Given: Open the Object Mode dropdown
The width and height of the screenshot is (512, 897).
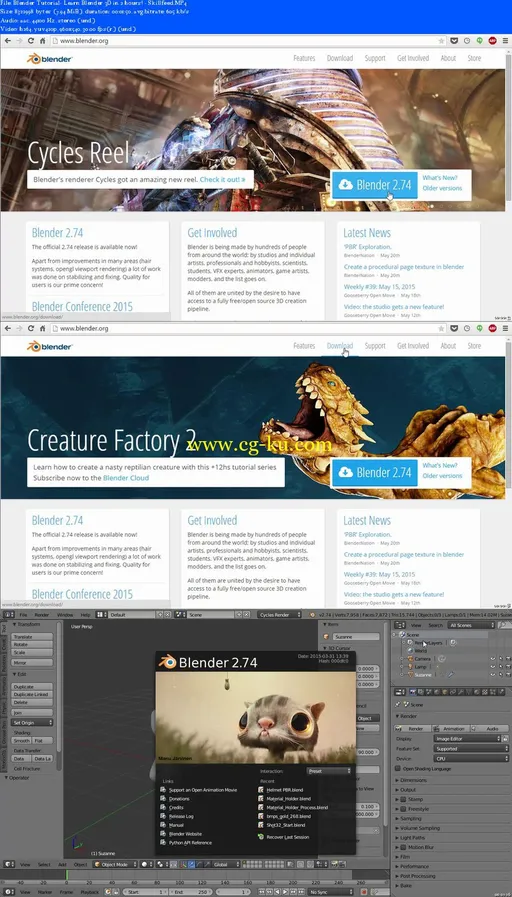Looking at the screenshot, I should tap(115, 864).
